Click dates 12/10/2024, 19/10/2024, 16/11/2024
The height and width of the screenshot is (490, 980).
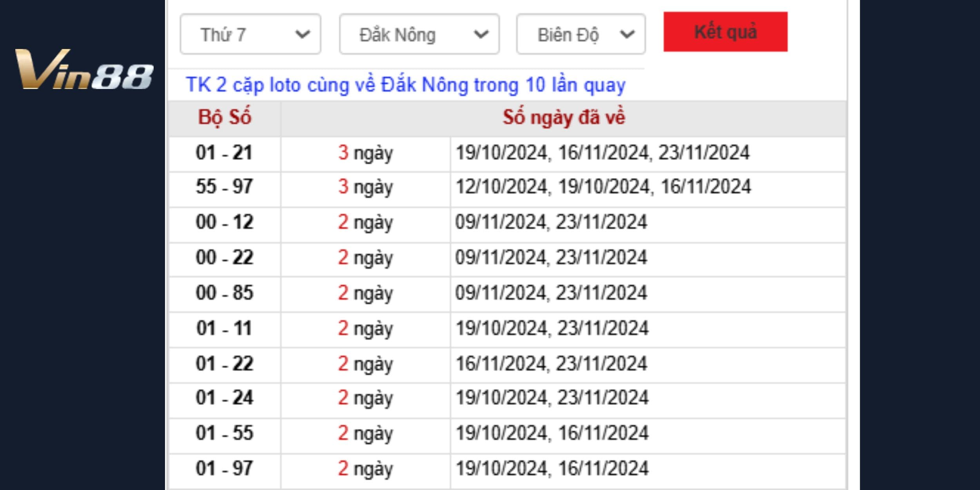[603, 187]
